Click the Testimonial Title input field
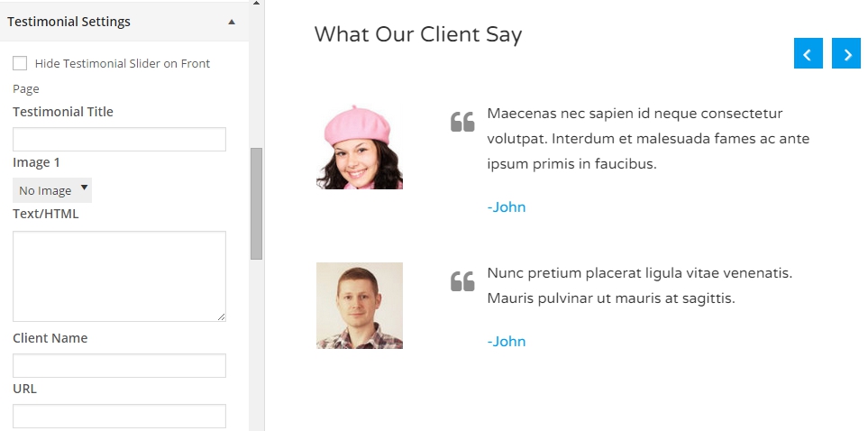 click(119, 139)
